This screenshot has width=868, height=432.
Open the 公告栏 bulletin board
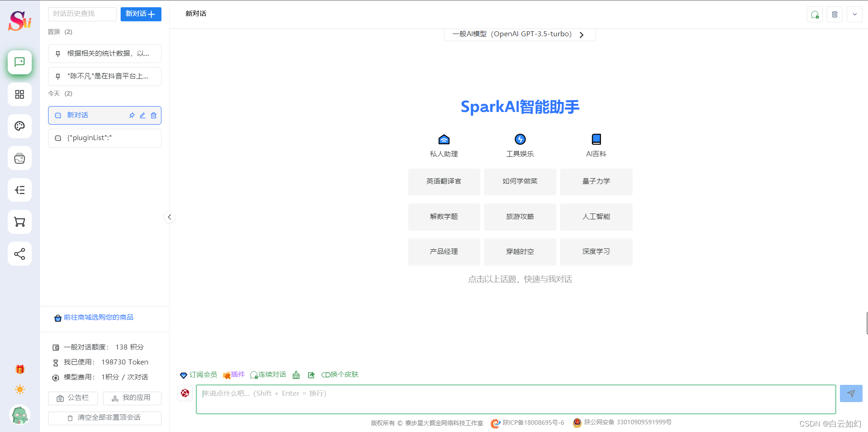click(x=73, y=398)
